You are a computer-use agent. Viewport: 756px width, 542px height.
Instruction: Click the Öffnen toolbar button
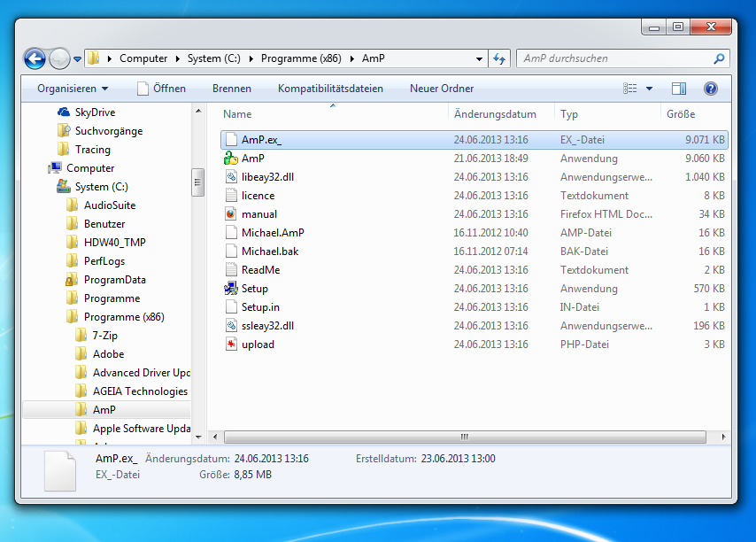(x=161, y=89)
